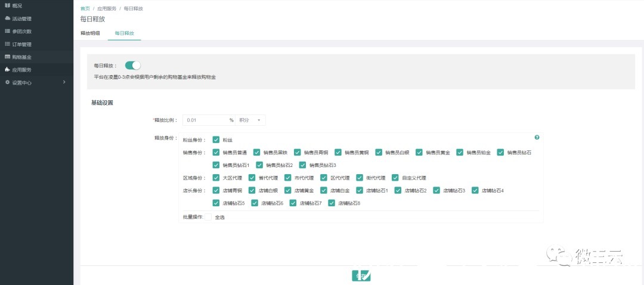Click the puzzle icon beside 应用服务
The image size is (644, 285).
(7, 69)
